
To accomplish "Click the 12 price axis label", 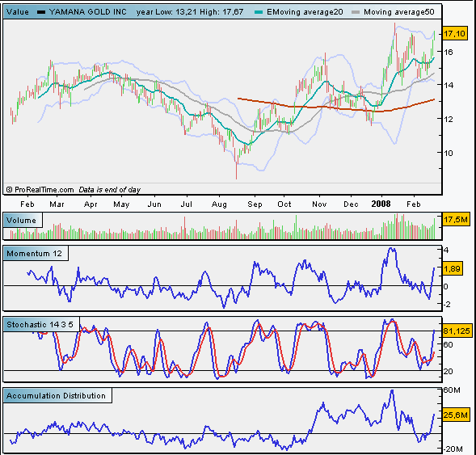I will pos(448,120).
